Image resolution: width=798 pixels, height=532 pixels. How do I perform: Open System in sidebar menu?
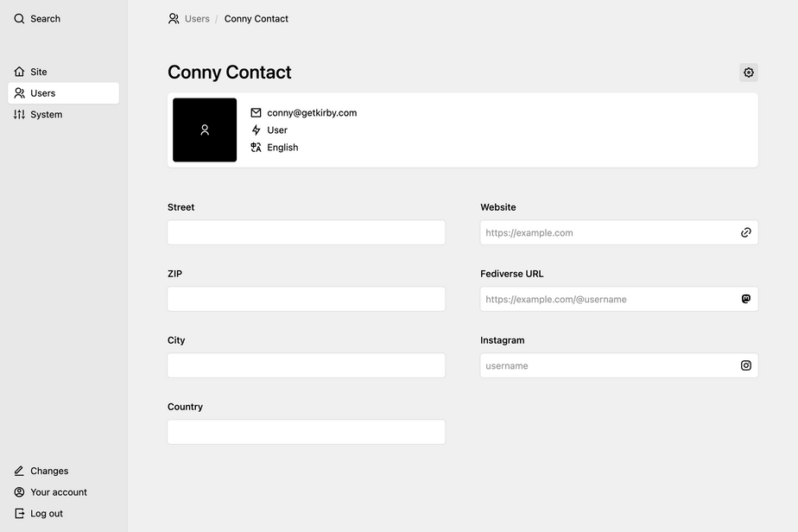46,115
